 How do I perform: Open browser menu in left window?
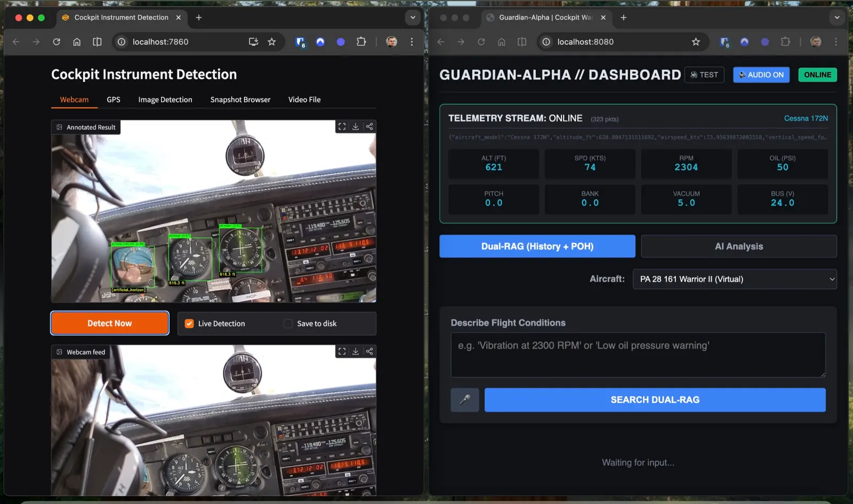pos(412,42)
